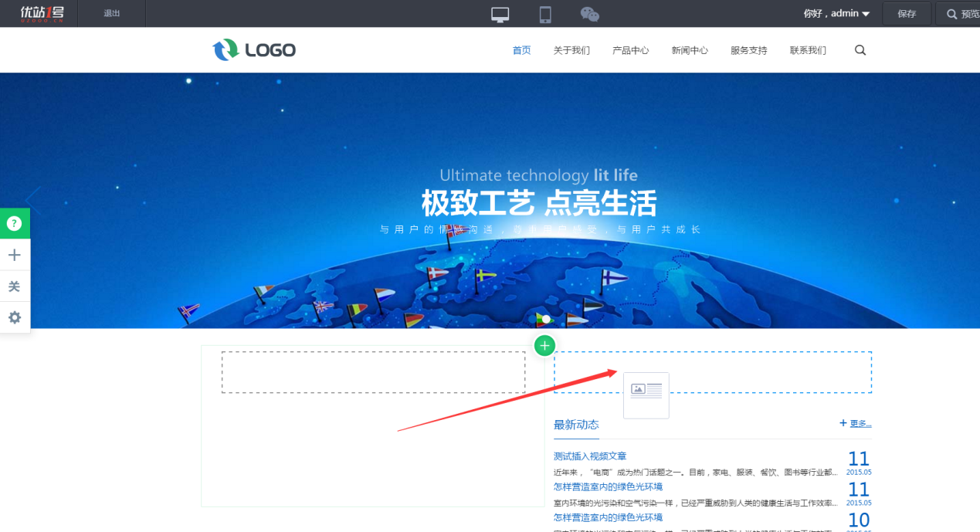Screen dimensions: 980x532
Task: Open article 测试插入视频文章
Action: [x=590, y=456]
